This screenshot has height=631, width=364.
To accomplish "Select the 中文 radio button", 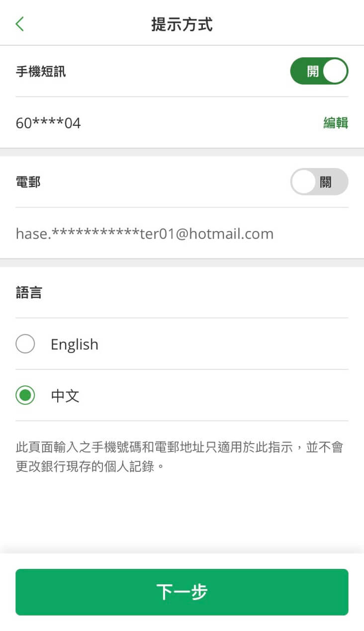I will (x=25, y=396).
